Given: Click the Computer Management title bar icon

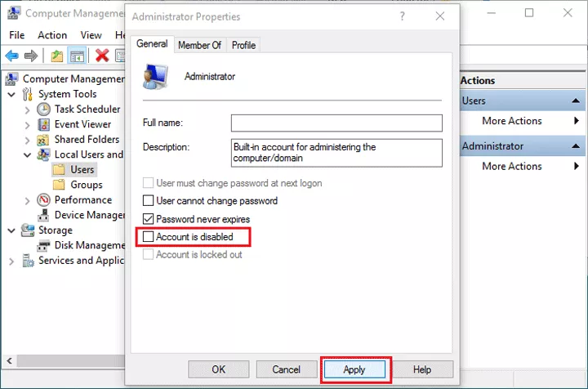Looking at the screenshot, I should click(x=14, y=13).
